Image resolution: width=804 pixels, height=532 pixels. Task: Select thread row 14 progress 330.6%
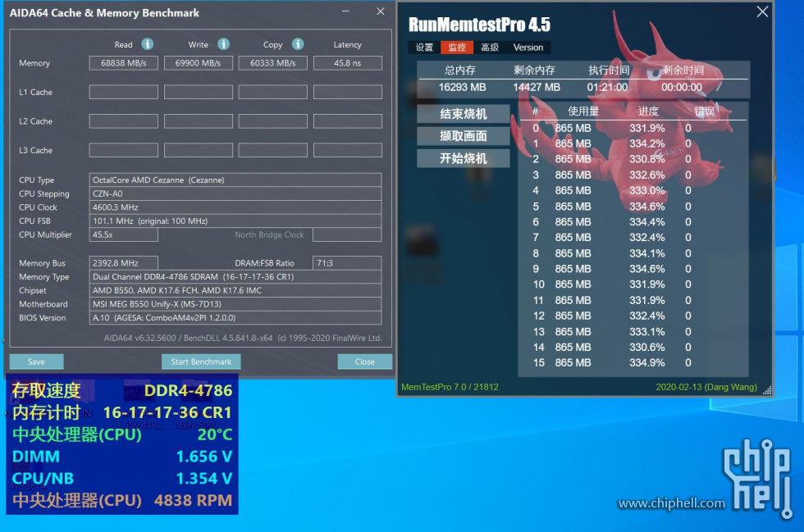click(647, 347)
